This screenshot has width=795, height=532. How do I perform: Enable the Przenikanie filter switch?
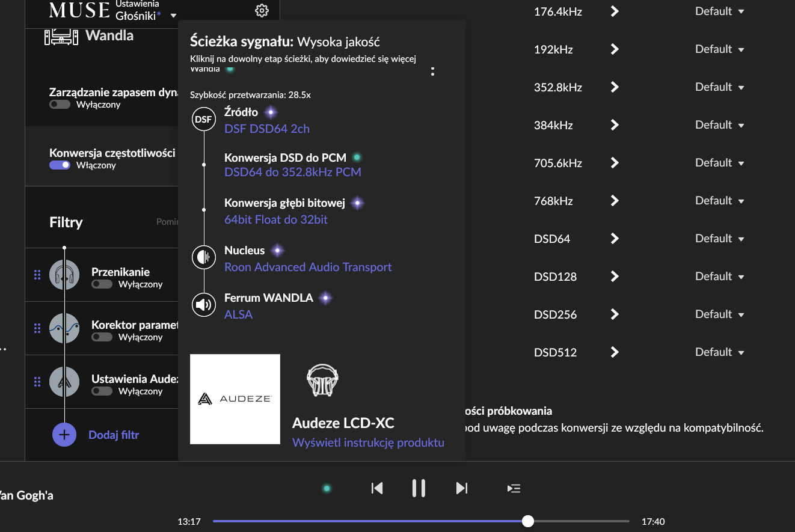102,284
